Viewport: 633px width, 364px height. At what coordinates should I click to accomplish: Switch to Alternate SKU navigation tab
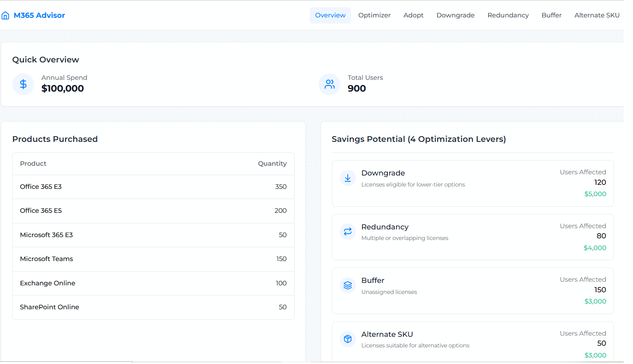597,15
